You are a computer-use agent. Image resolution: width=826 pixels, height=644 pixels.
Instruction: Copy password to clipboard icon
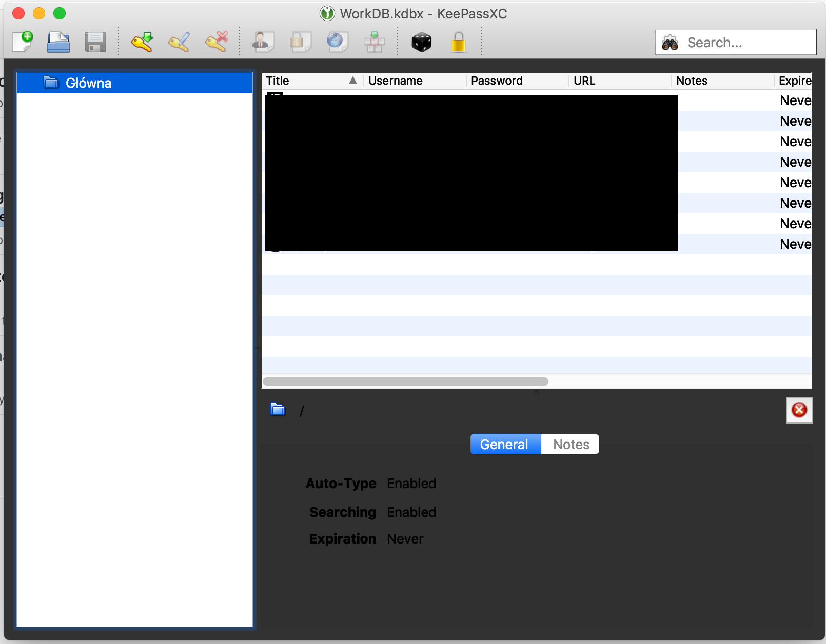pos(300,42)
